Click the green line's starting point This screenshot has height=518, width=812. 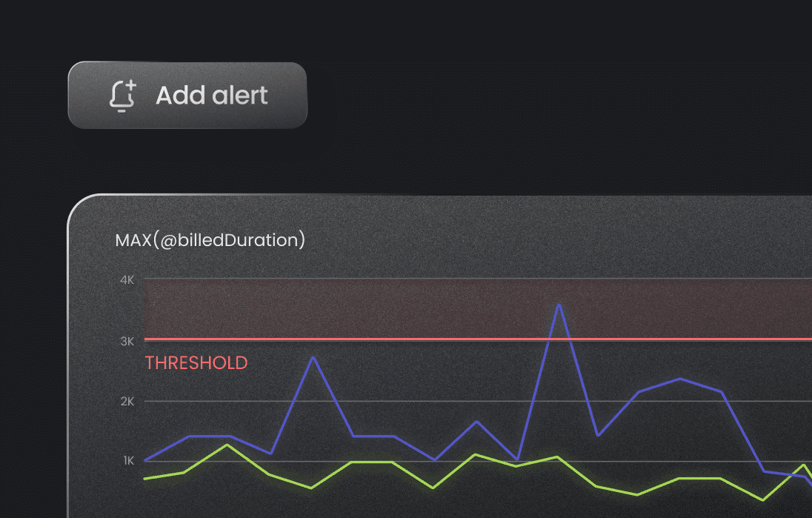pyautogui.click(x=145, y=479)
